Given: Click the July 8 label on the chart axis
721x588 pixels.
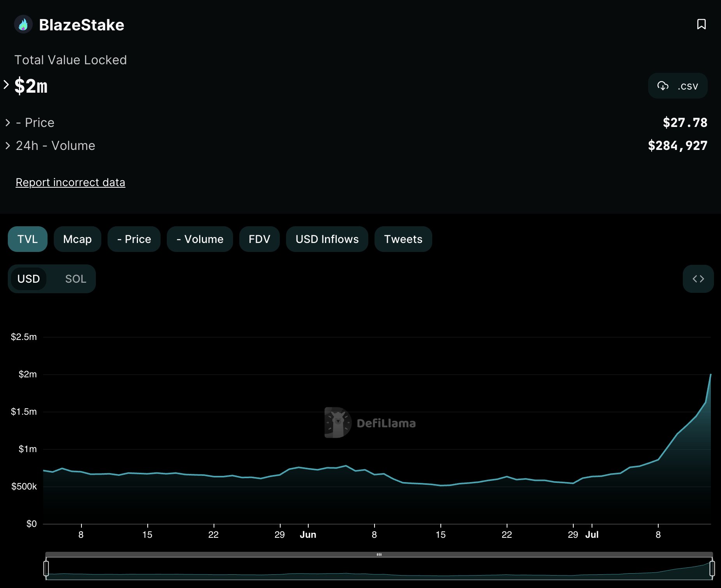Looking at the screenshot, I should [x=659, y=535].
